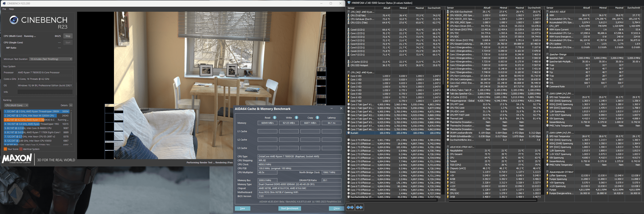Select the CPU PPT FAST Limit row
The width and height of the screenshot is (644, 214).
[x=494, y=115]
